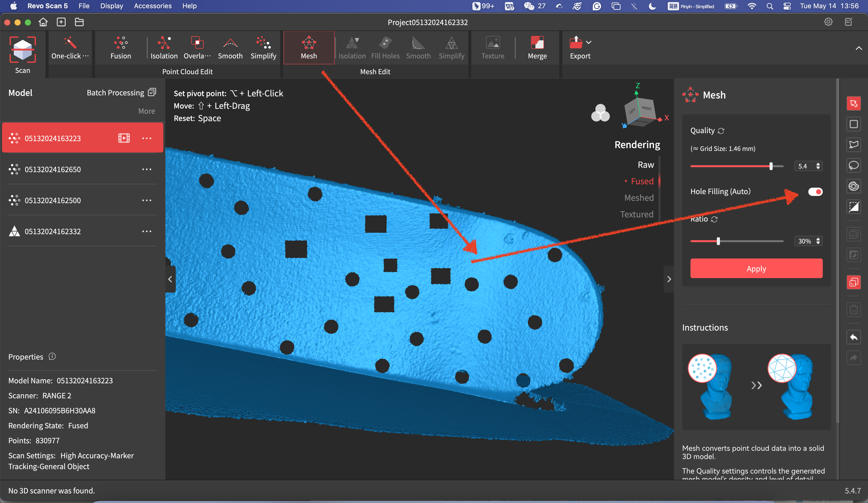Toggle macOS Do Not Disturb moon
This screenshot has height=503, width=868.
click(x=652, y=6)
